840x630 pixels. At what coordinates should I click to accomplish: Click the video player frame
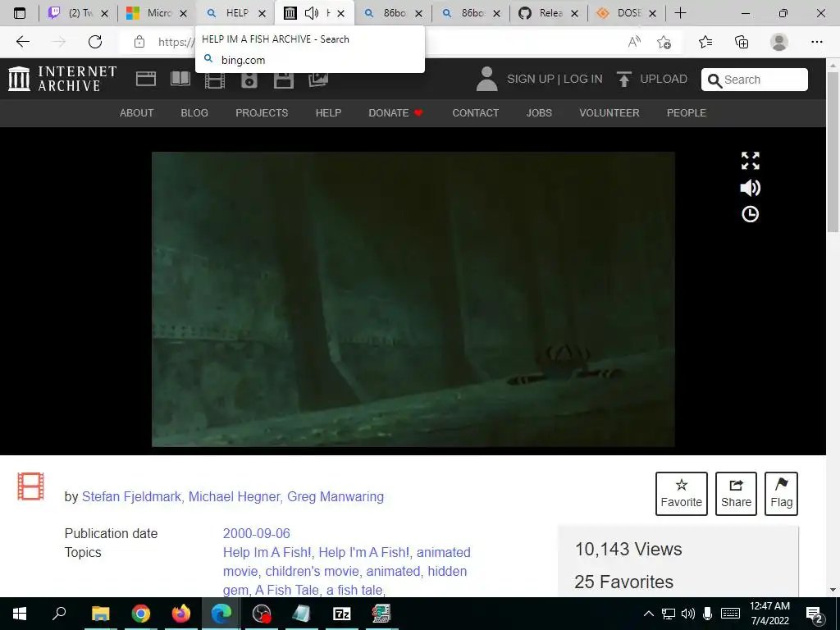pyautogui.click(x=413, y=299)
